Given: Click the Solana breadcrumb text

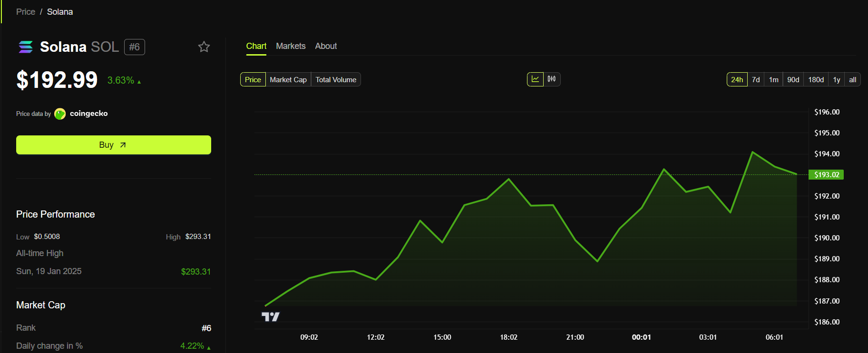Looking at the screenshot, I should click(60, 12).
